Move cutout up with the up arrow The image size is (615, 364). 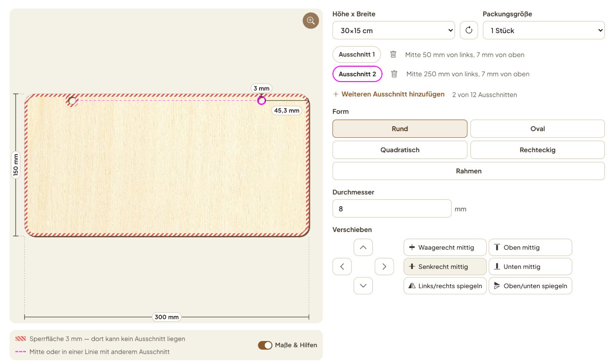tap(363, 248)
